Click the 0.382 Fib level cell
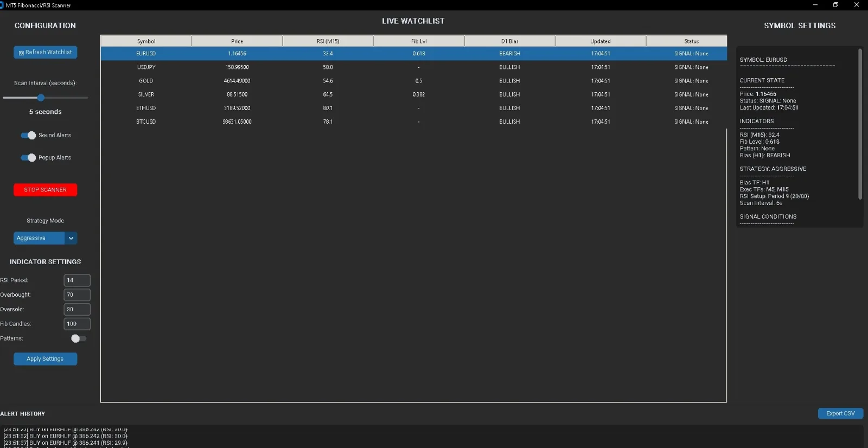868x448 pixels. pyautogui.click(x=419, y=94)
